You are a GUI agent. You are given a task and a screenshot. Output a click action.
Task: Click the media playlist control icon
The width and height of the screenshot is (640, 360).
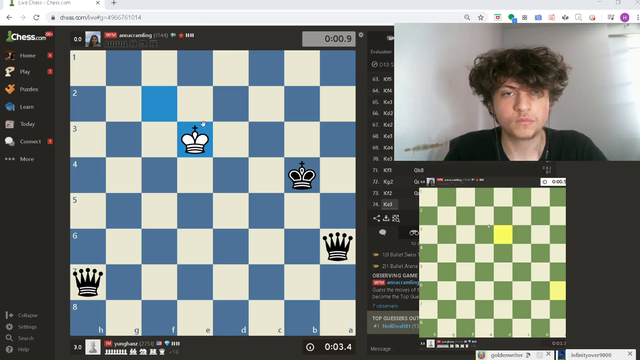(611, 18)
